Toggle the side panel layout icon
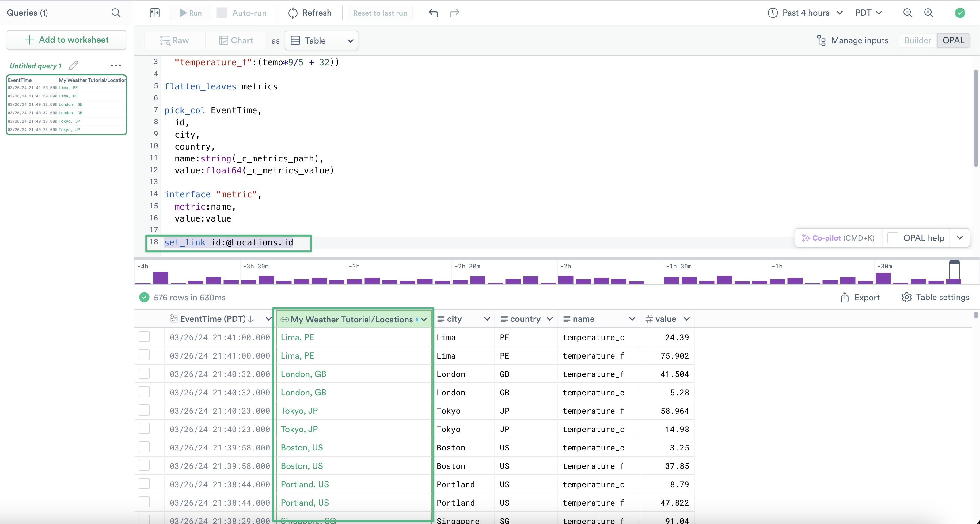This screenshot has width=980, height=524. pos(155,13)
